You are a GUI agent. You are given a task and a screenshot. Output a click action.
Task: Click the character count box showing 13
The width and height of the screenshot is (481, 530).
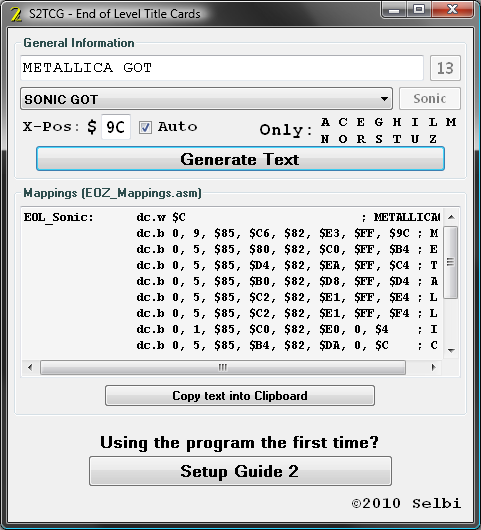[x=445, y=68]
